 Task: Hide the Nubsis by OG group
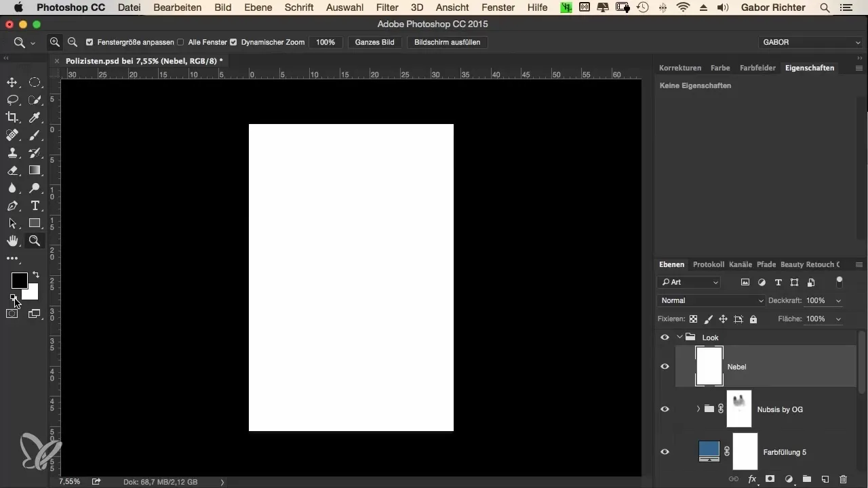point(665,409)
